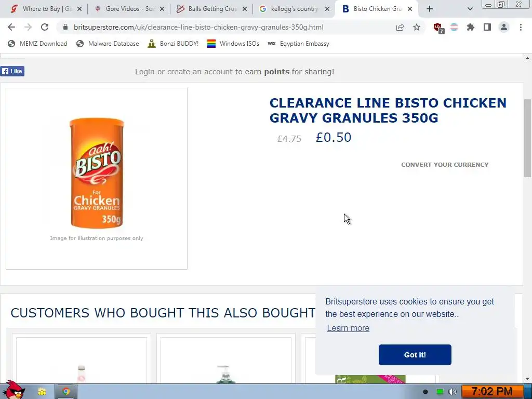Click the Chrome taskbar icon
Viewport: 532px width, 399px height.
[x=66, y=392]
